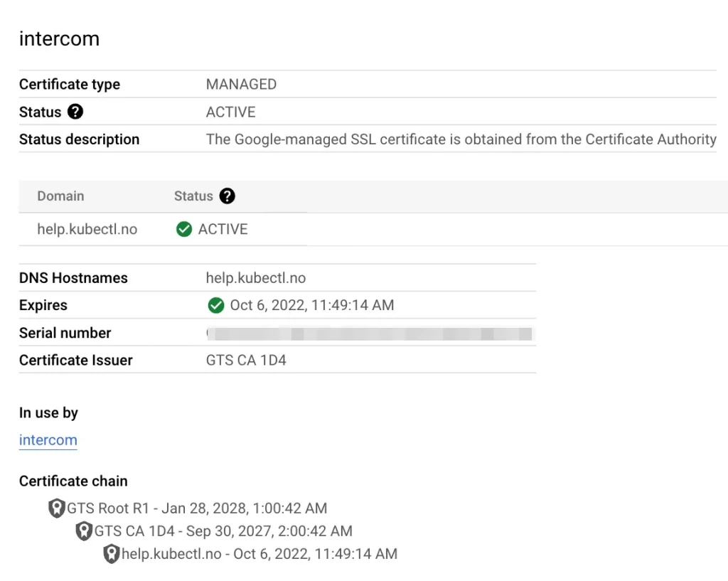Select the help.kubectl.no domain table cell
The image size is (728, 581).
87,229
